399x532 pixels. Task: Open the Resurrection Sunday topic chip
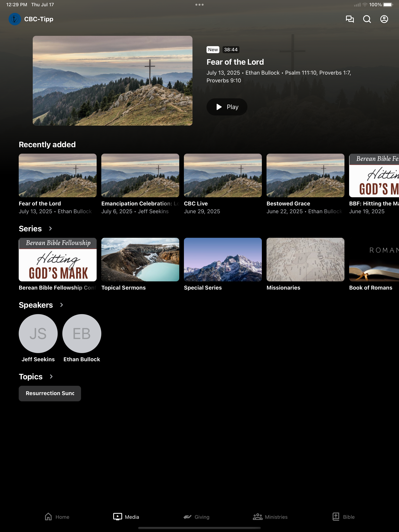[x=50, y=394]
